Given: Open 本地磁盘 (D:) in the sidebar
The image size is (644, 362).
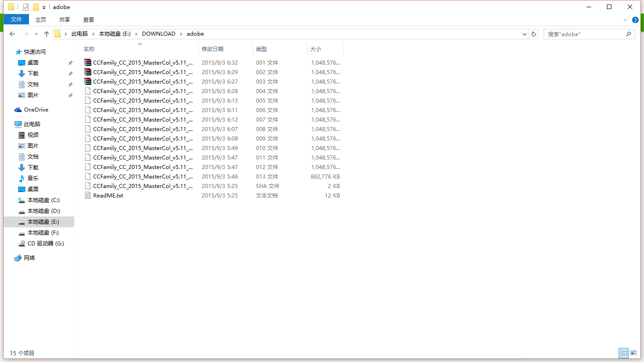Looking at the screenshot, I should 43,211.
